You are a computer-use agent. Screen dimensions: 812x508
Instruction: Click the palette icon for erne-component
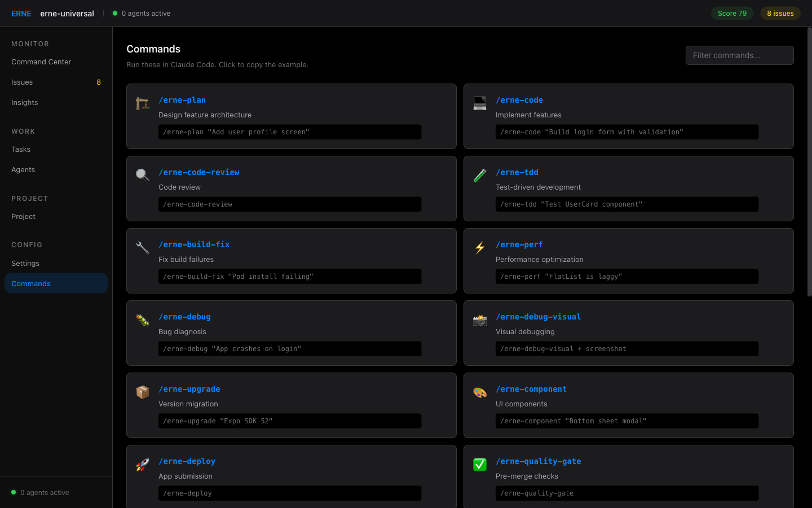click(x=479, y=392)
